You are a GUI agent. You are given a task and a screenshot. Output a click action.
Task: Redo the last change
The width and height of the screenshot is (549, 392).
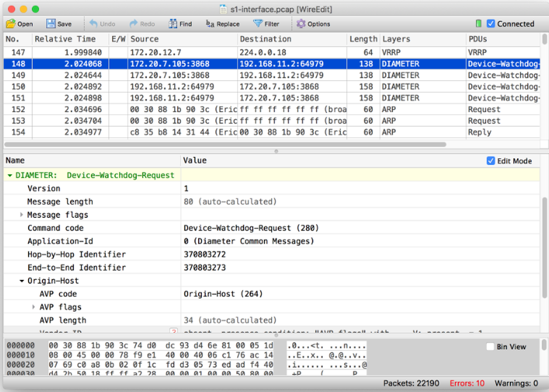click(x=142, y=24)
